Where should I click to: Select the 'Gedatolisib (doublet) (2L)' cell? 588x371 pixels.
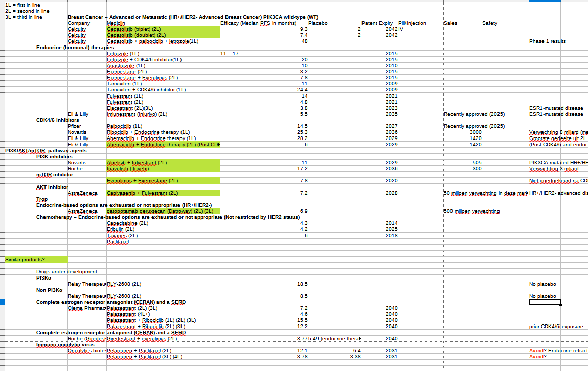pyautogui.click(x=163, y=35)
